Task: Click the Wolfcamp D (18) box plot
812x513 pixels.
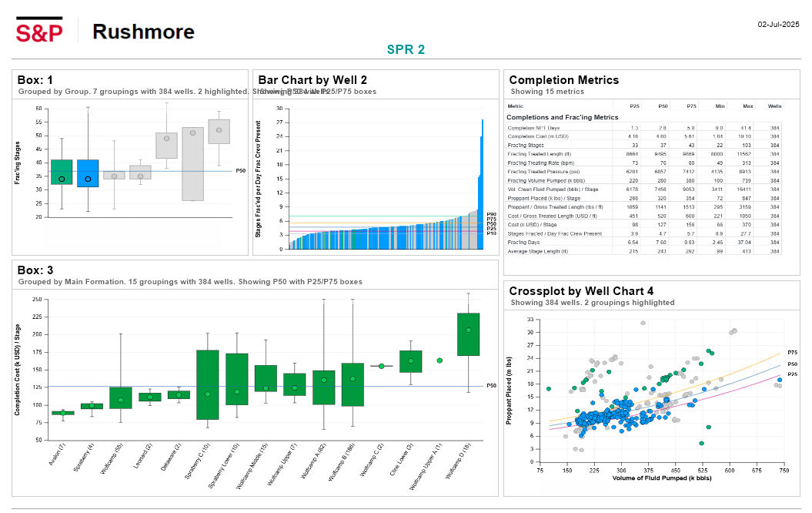Action: [468, 334]
